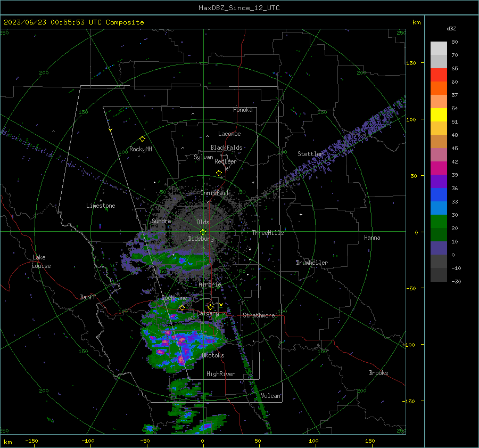Click the Airdrie city label
The width and height of the screenshot is (479, 448).
pos(210,284)
